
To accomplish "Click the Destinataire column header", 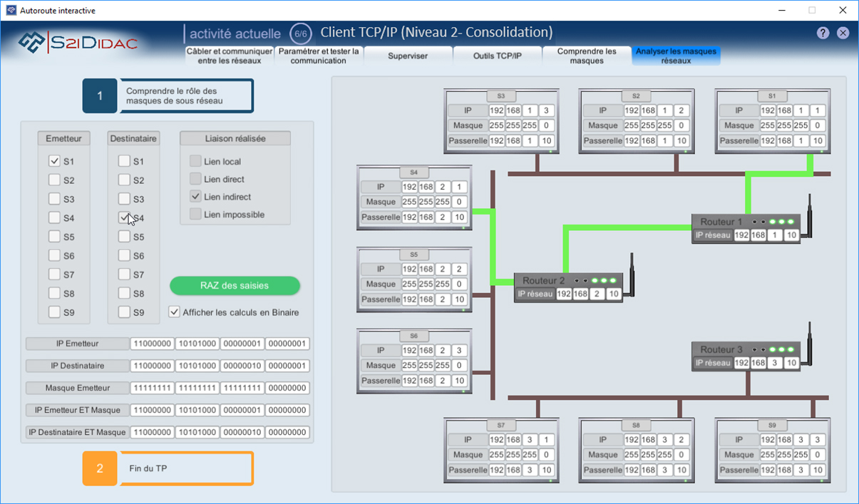I will [x=134, y=138].
